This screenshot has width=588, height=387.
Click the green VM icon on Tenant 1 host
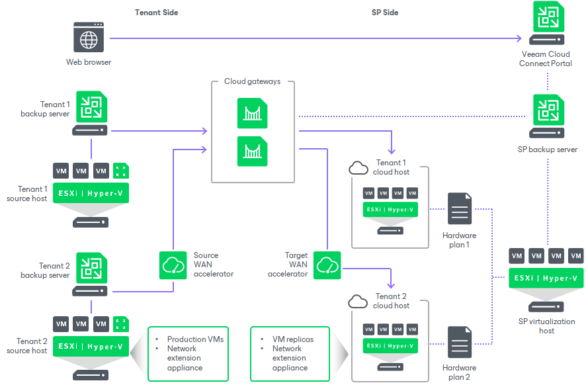tap(120, 170)
